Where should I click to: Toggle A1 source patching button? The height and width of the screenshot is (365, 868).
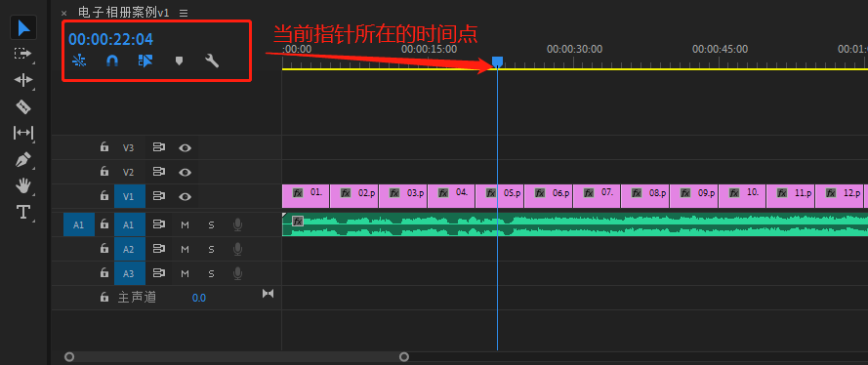coord(79,224)
